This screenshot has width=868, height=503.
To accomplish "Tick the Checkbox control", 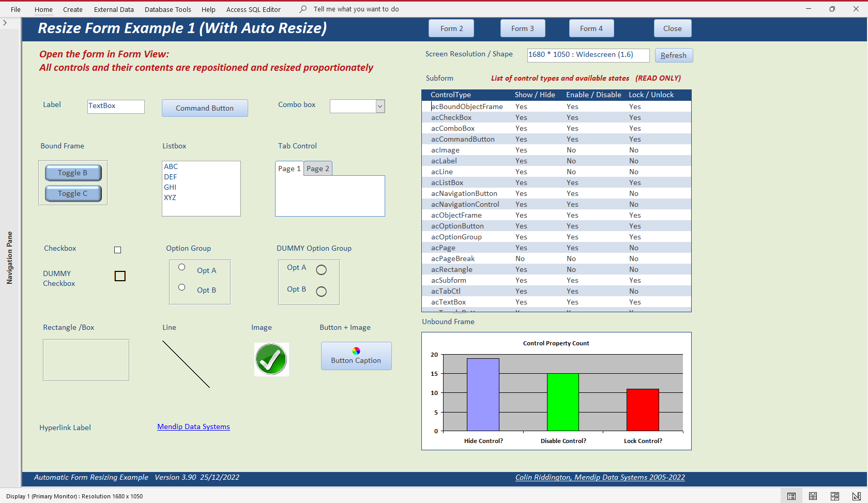I will click(117, 250).
